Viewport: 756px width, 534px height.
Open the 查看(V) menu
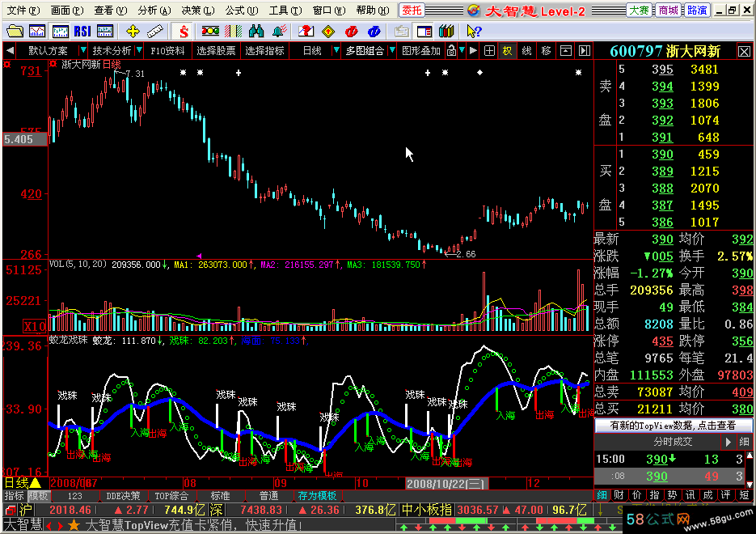(111, 11)
